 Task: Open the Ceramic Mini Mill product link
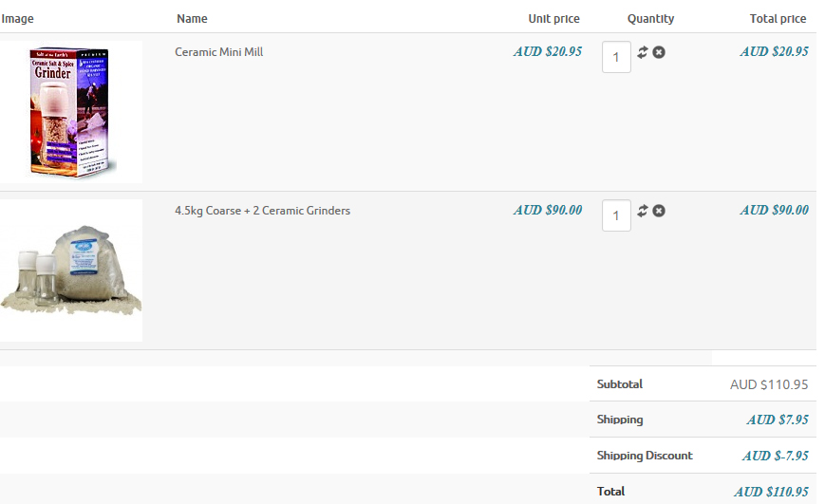tap(218, 52)
